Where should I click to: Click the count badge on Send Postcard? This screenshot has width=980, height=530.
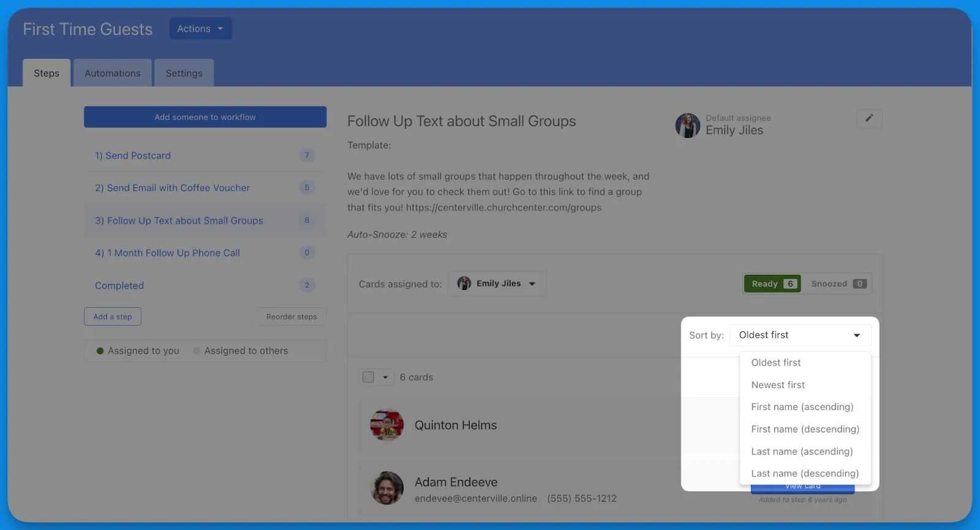307,155
